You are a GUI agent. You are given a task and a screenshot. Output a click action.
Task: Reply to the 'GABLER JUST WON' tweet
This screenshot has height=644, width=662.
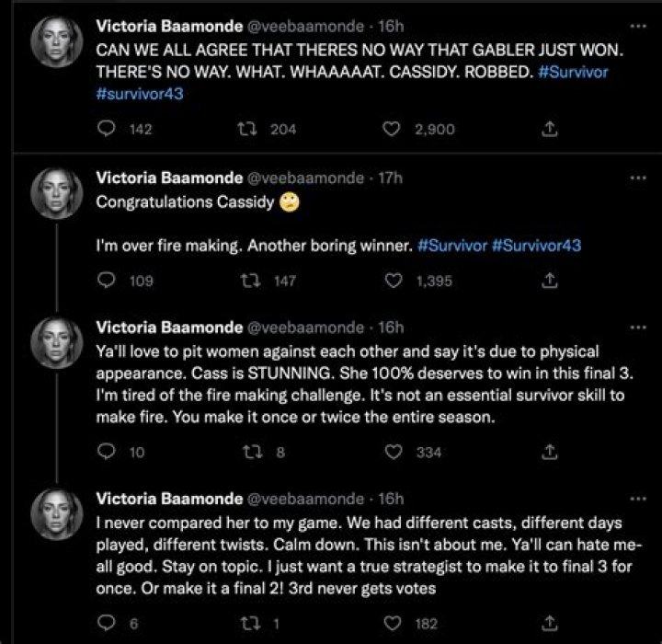[106, 130]
